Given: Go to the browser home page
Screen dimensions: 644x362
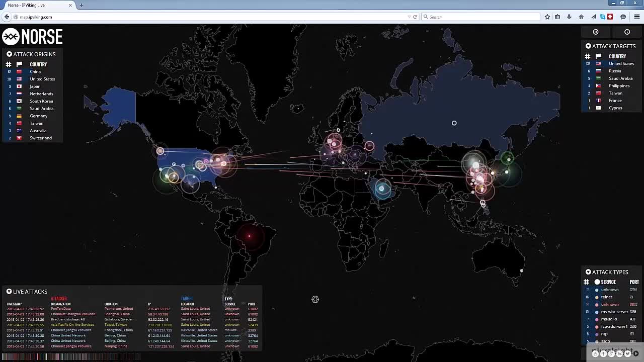Looking at the screenshot, I should pos(581,17).
